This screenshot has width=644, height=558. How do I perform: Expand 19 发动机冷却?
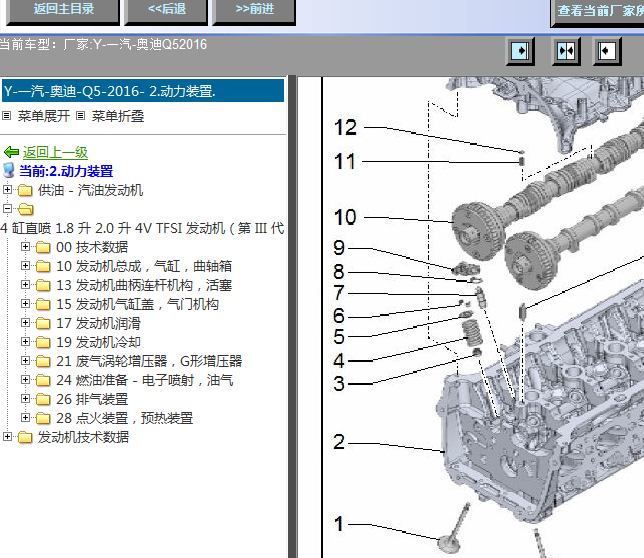pos(25,342)
